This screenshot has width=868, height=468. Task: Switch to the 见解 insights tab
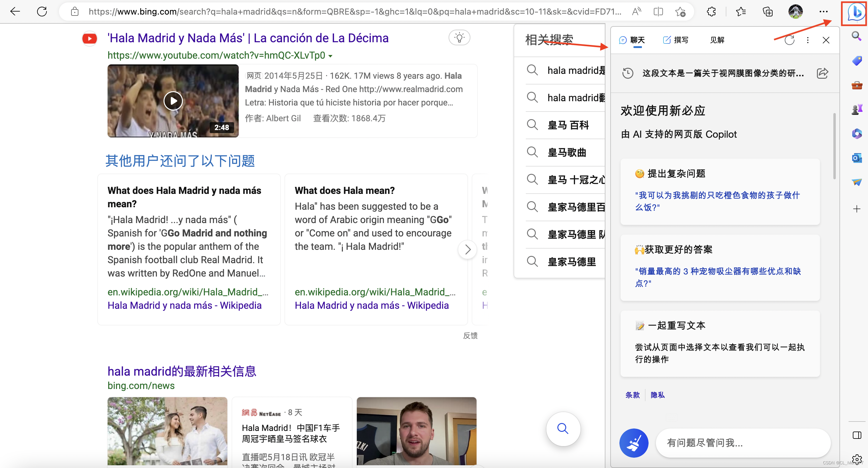[x=717, y=40]
